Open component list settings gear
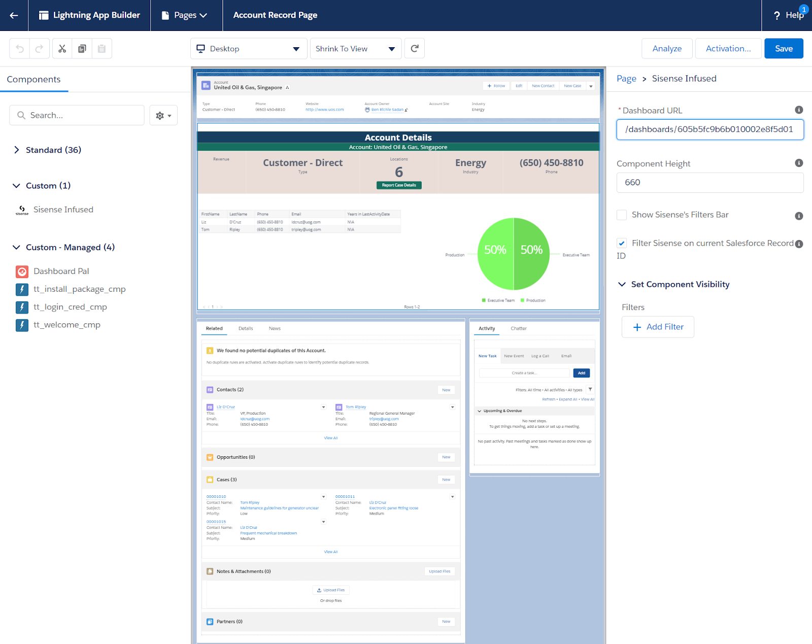The width and height of the screenshot is (812, 644). point(163,116)
